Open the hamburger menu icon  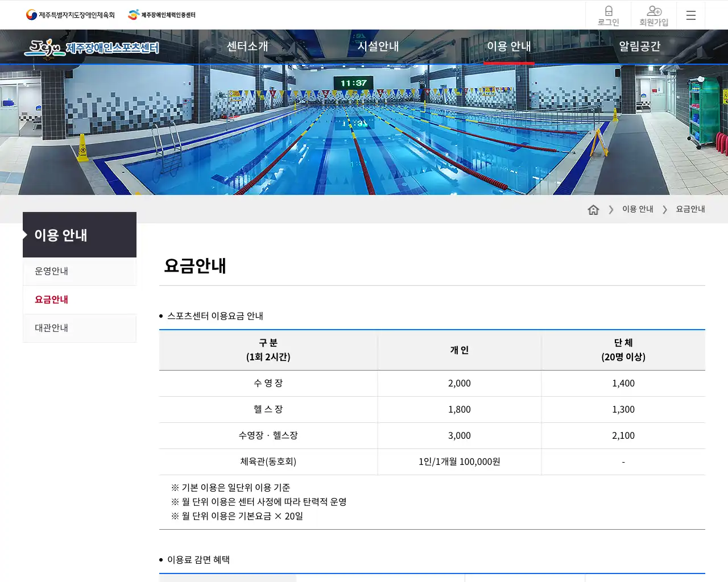click(x=691, y=15)
